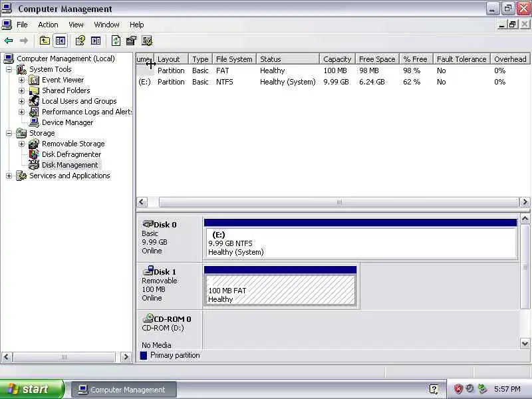Expand the Shared Folders node

point(22,91)
